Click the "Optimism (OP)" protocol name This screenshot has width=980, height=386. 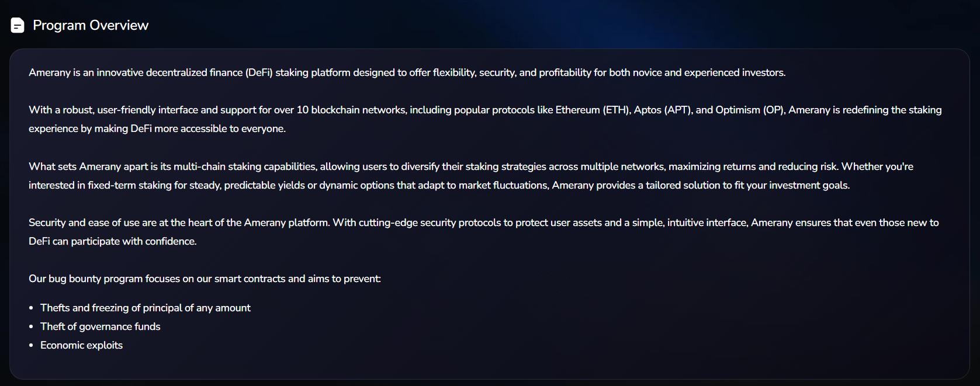click(739, 110)
